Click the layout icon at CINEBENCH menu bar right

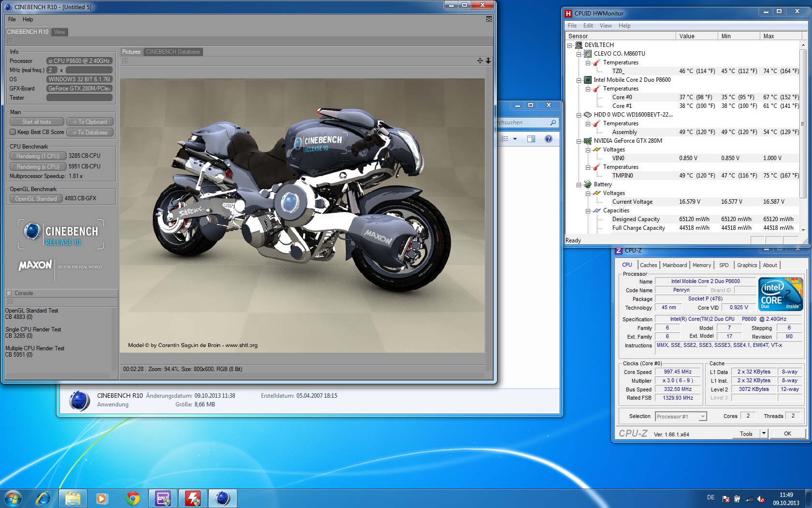pos(489,19)
